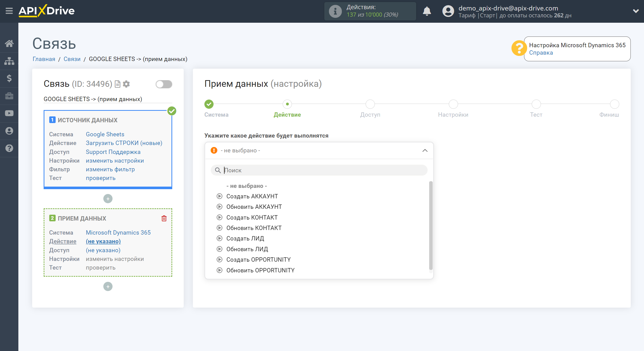Open the help question sidebar icon
The image size is (644, 351).
pyautogui.click(x=9, y=148)
